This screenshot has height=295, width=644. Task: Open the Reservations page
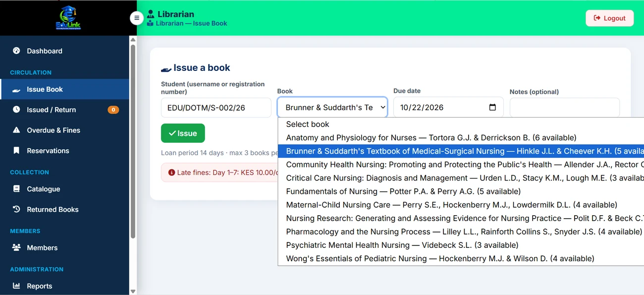tap(64, 150)
